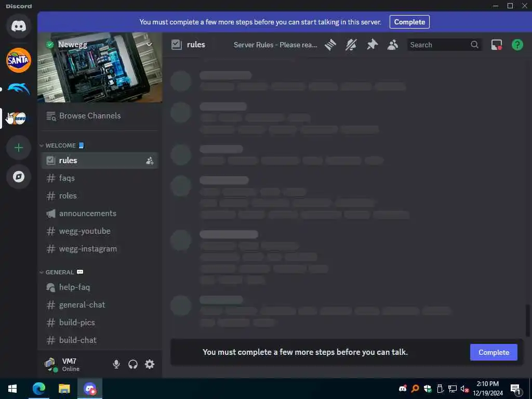Open the blue dolphin server icon

click(19, 89)
